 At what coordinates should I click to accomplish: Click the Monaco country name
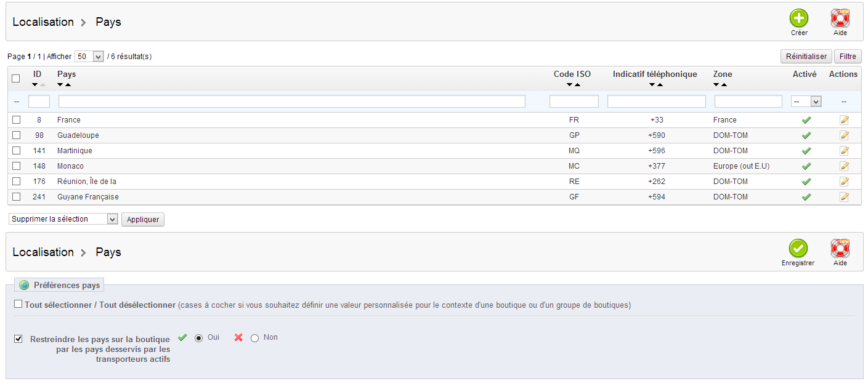pyautogui.click(x=70, y=166)
